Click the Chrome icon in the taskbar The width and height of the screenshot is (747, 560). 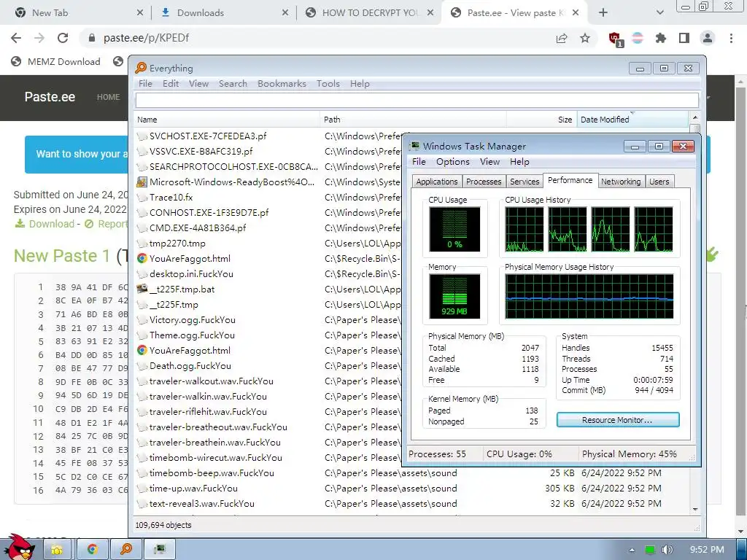pyautogui.click(x=93, y=549)
